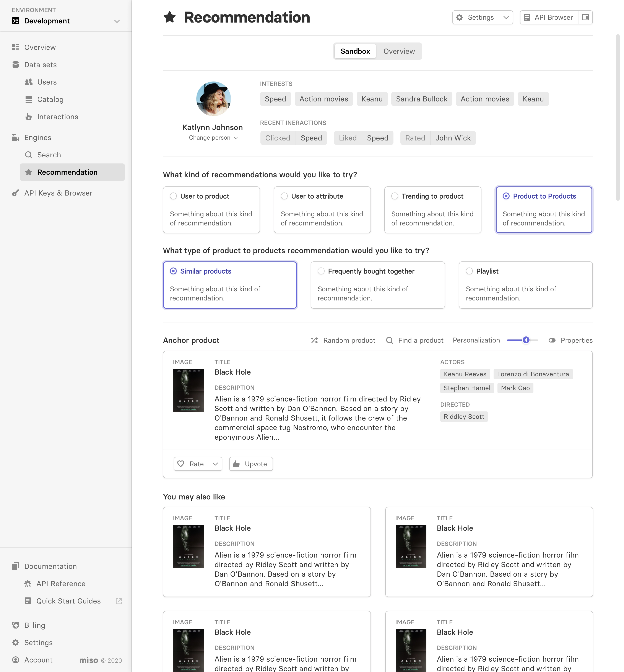Click the Keanu Reeves actor tag

(465, 374)
